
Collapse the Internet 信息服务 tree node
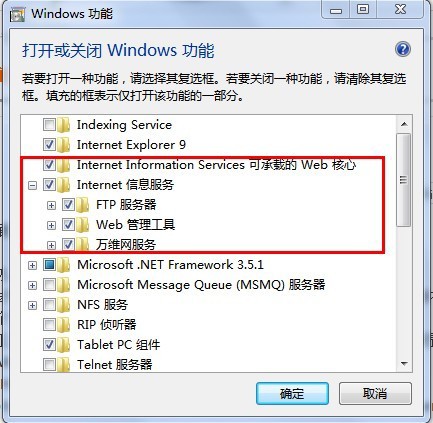tap(32, 185)
